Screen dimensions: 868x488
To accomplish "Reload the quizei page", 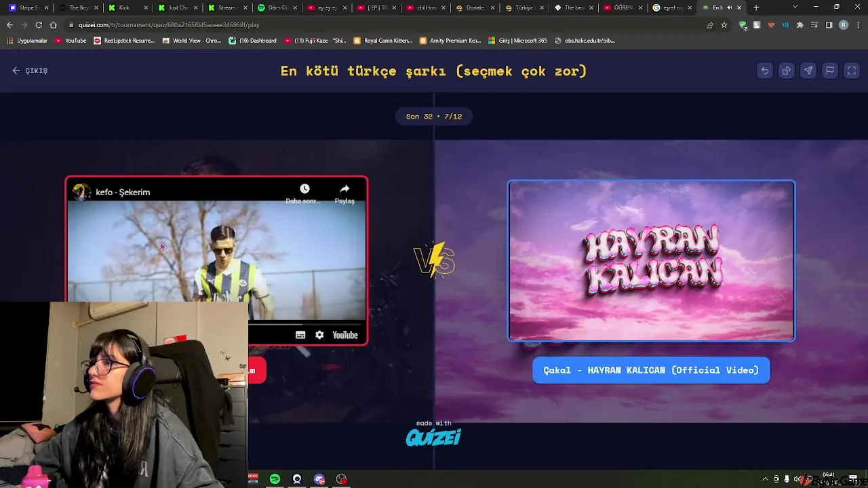I will click(39, 25).
